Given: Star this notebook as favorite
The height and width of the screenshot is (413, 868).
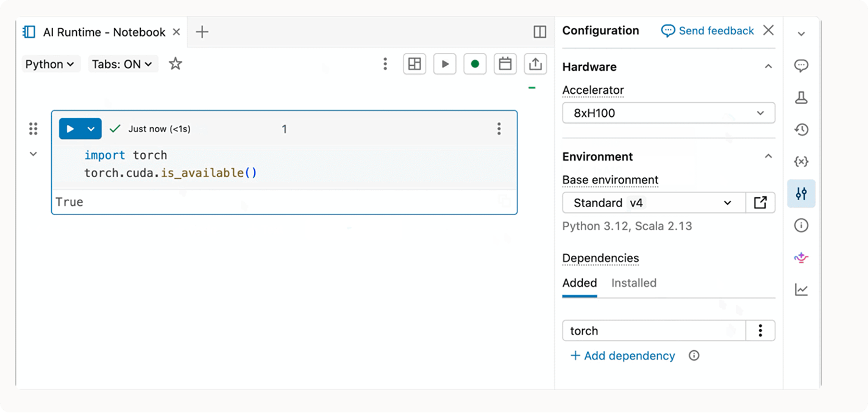Looking at the screenshot, I should (x=176, y=63).
